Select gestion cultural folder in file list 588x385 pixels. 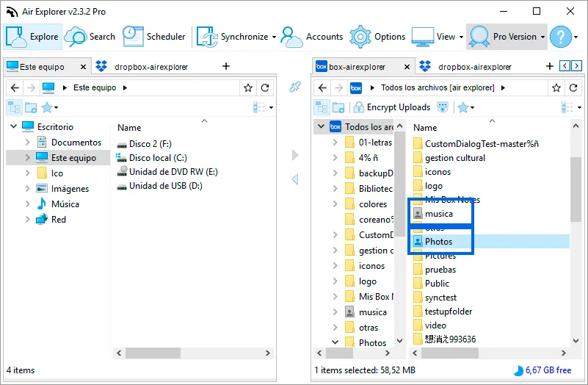click(x=455, y=158)
